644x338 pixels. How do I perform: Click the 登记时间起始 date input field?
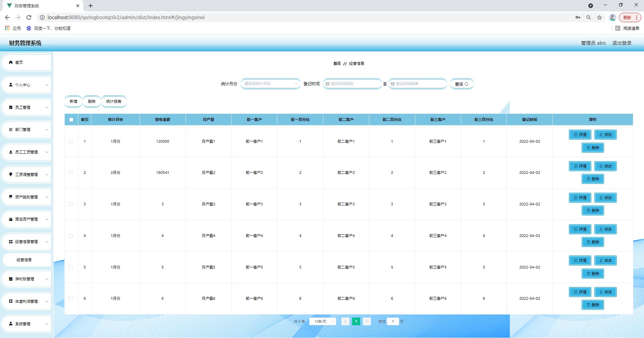point(352,84)
